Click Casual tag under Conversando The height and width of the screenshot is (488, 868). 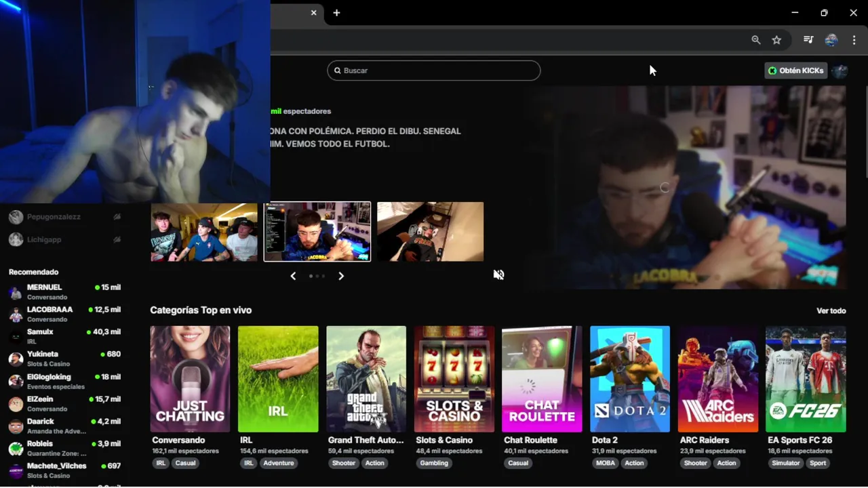(x=185, y=464)
